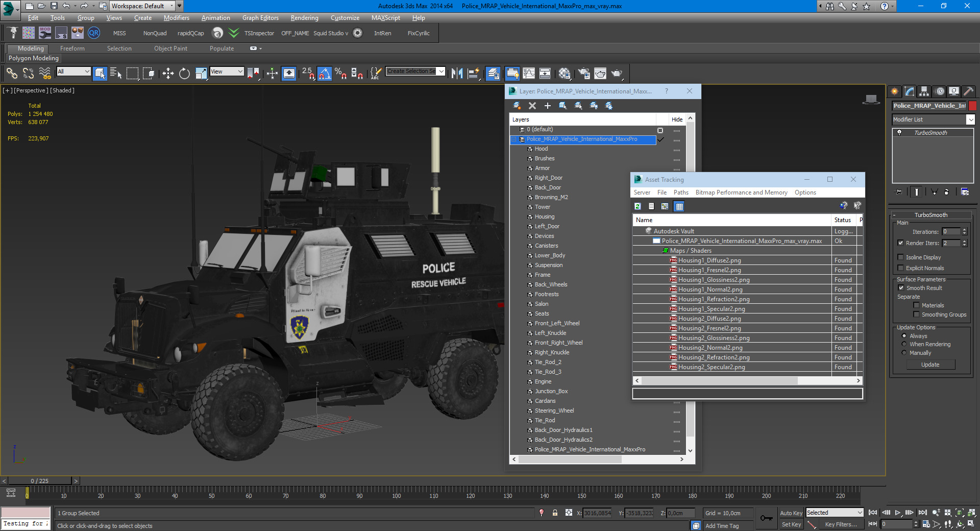The image size is (980, 531).
Task: Switch to the Freeform ribbon tab
Action: [x=72, y=49]
